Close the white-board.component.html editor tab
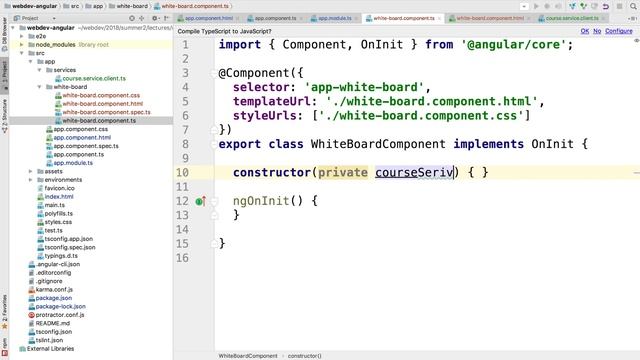 [x=529, y=18]
